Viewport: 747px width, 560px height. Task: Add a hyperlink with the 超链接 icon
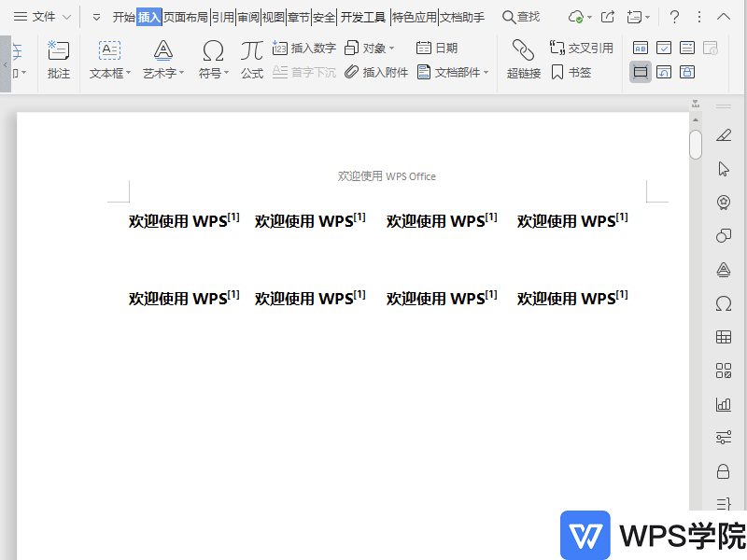point(522,59)
